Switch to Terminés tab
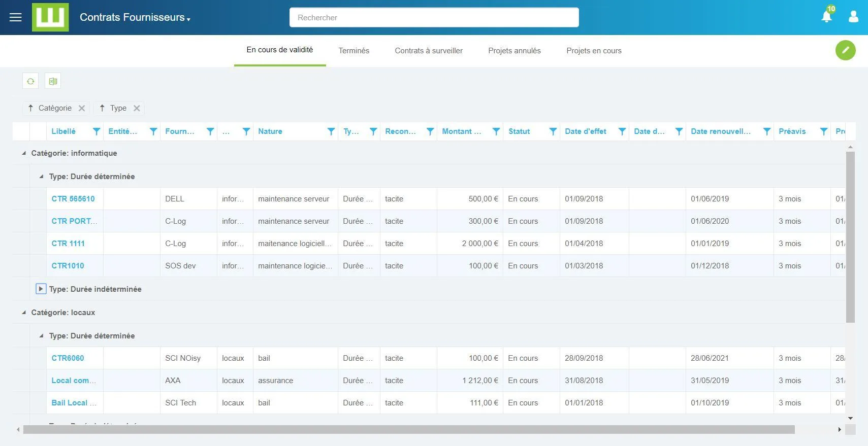 click(x=354, y=51)
